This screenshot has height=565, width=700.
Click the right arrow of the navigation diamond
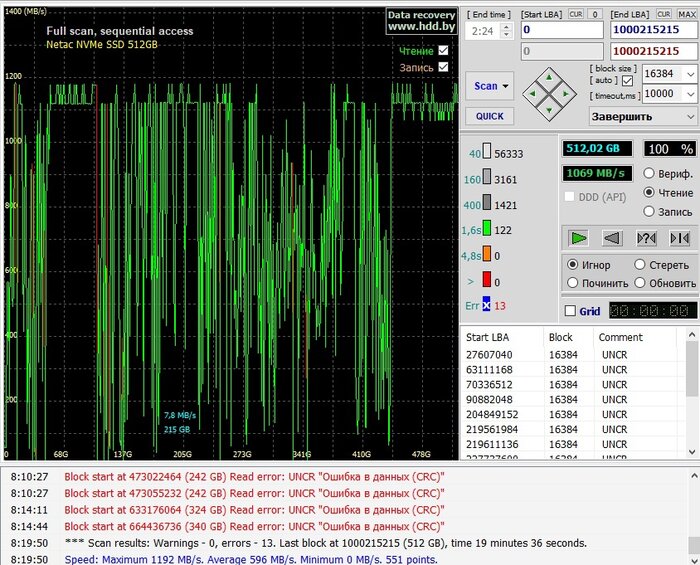coord(566,94)
